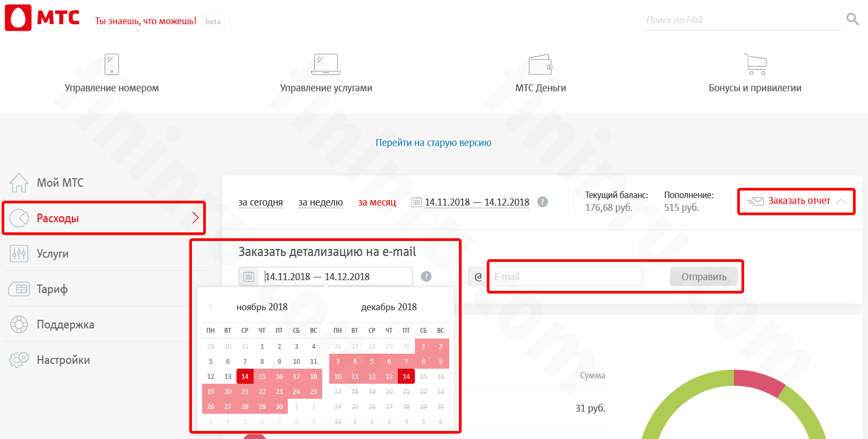The image size is (868, 439).
Task: Click help icon beside detalization date field
Action: pos(426,276)
